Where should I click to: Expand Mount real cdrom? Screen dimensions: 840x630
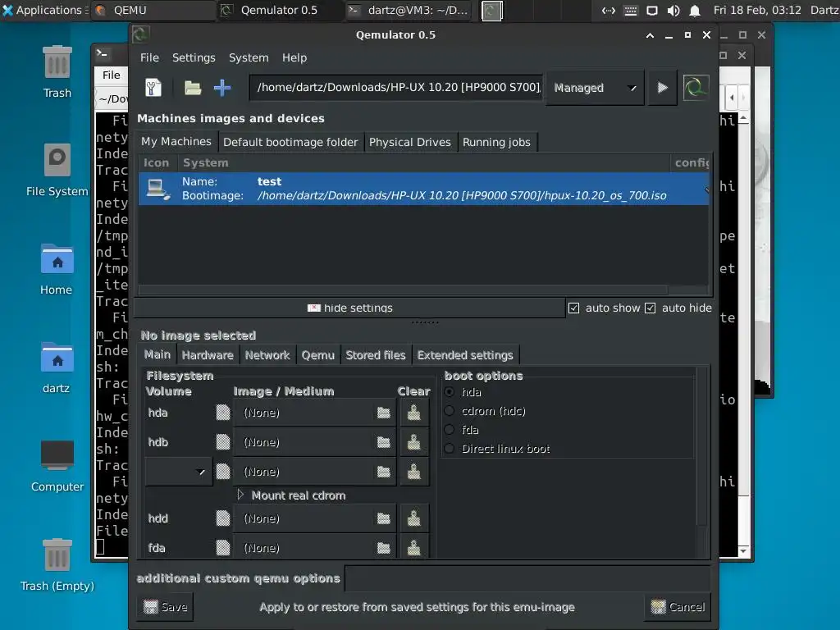(x=240, y=495)
